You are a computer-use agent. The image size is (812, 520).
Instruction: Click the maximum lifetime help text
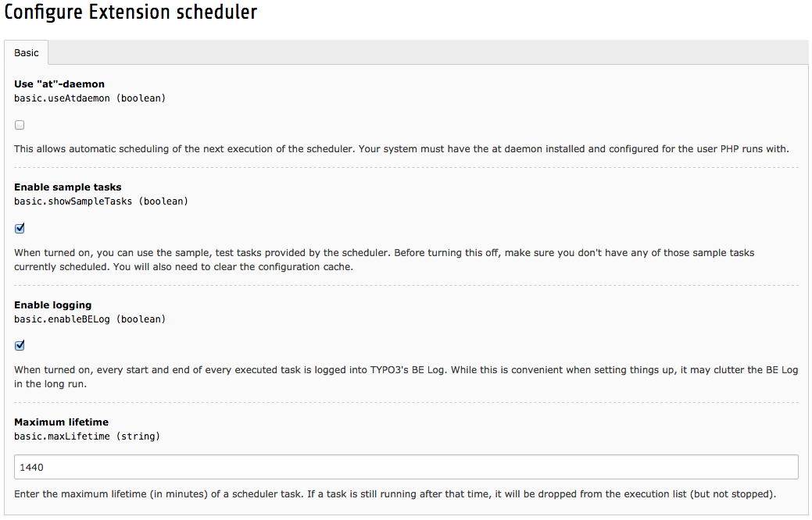coord(395,494)
